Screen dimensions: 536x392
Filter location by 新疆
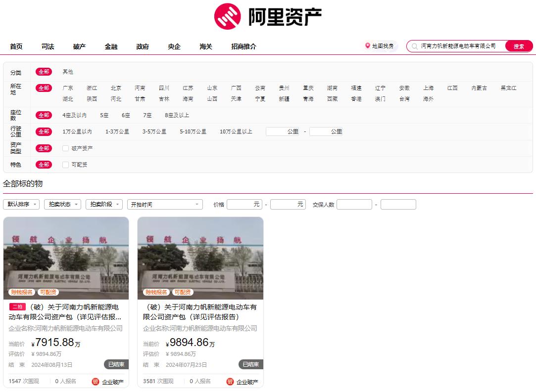[284, 99]
